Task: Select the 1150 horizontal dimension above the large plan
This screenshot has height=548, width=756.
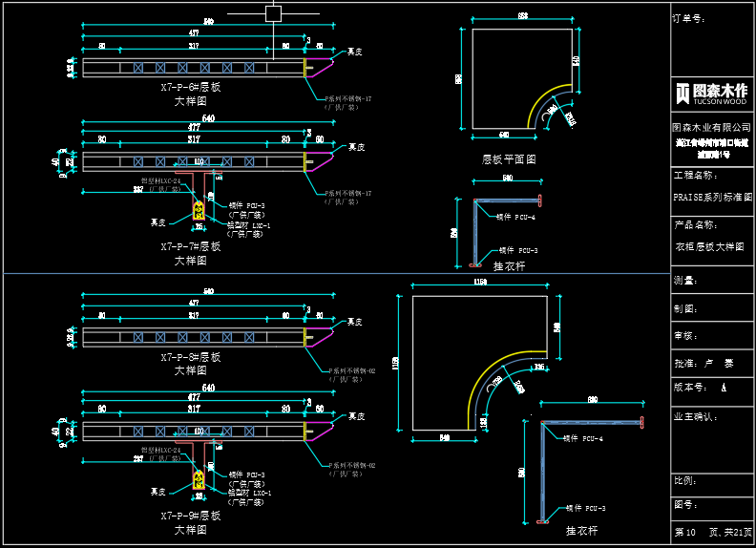Action: coord(480,282)
